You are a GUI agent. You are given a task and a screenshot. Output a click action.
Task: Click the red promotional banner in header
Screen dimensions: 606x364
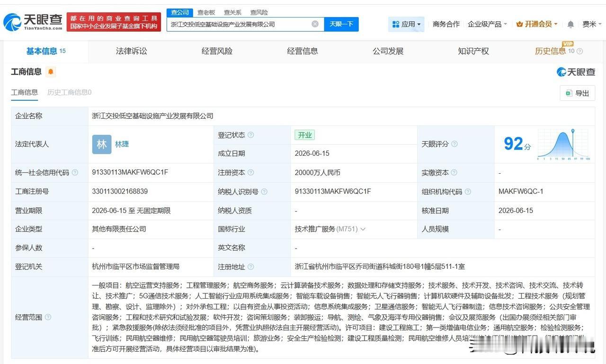(x=114, y=22)
